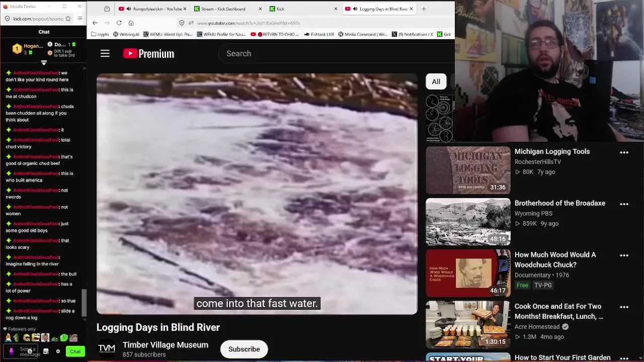Close the Logging Days in Blind River tab

point(411,9)
